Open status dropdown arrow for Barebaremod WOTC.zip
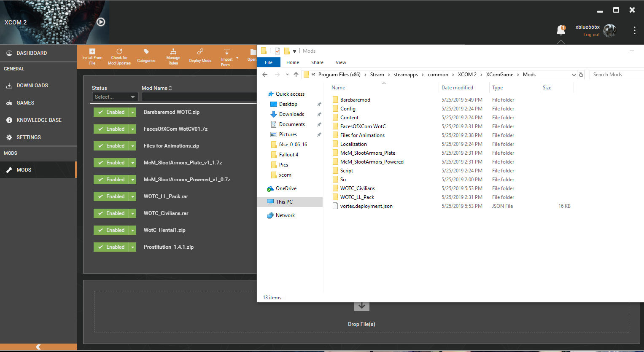This screenshot has height=352, width=644. click(x=133, y=112)
